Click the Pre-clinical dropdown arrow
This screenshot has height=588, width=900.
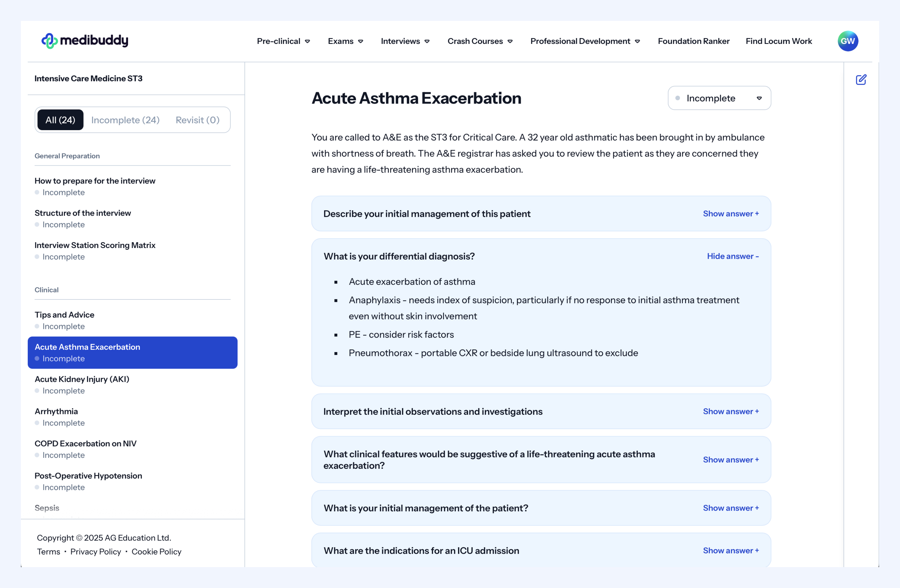[307, 42]
